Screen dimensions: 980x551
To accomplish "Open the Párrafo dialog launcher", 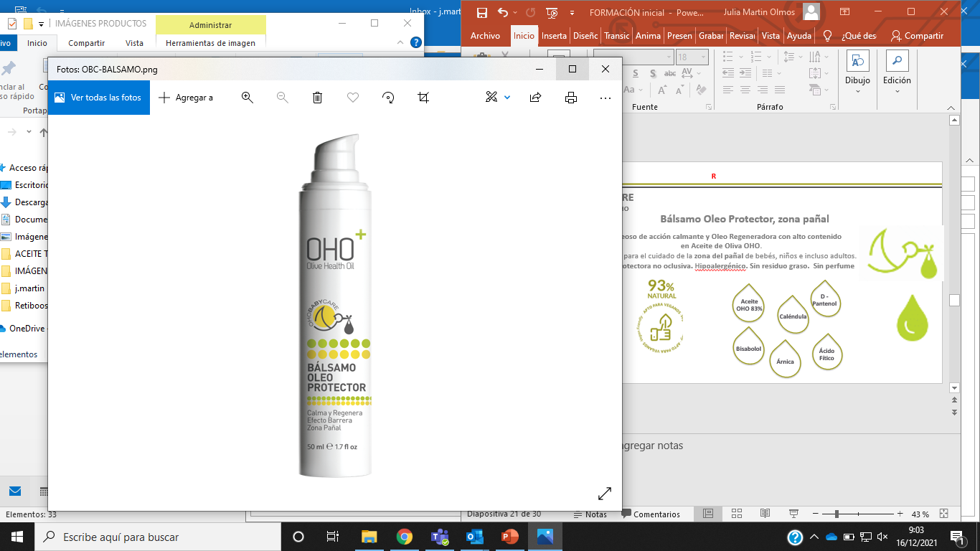I will pos(833,107).
